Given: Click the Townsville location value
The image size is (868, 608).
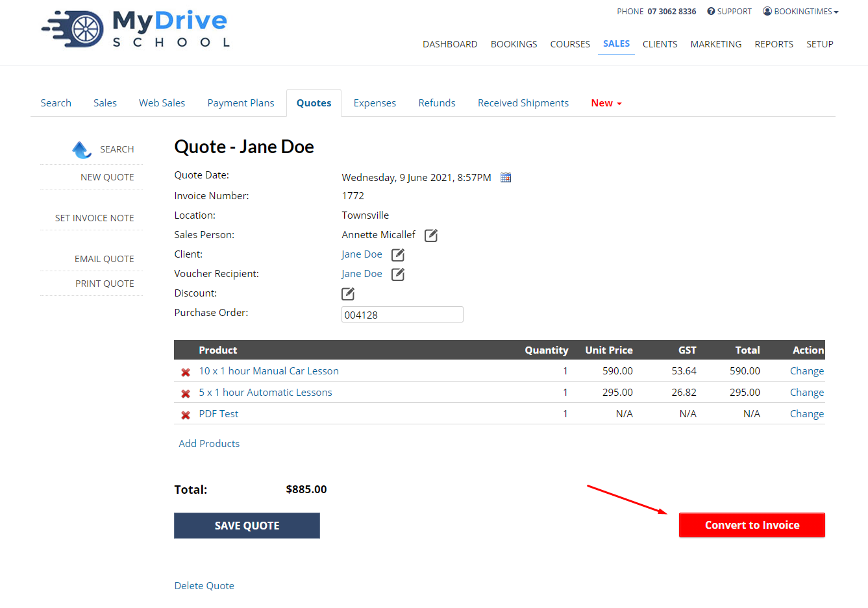Looking at the screenshot, I should pyautogui.click(x=366, y=215).
